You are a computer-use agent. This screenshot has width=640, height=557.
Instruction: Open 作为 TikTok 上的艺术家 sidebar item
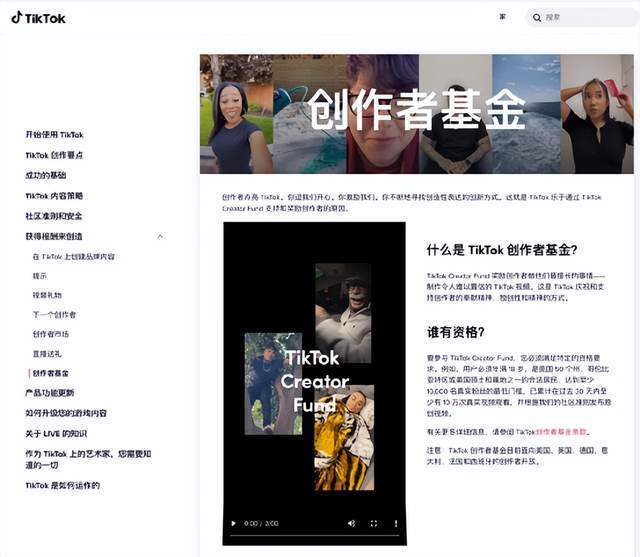(88, 459)
